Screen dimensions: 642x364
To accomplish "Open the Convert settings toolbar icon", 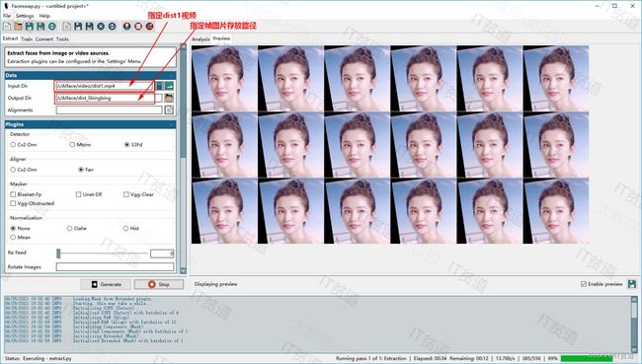I will pos(150,27).
